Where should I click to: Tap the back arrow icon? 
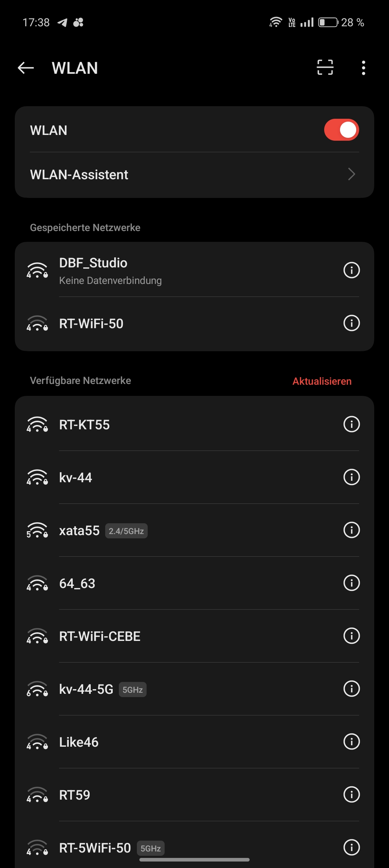click(26, 68)
